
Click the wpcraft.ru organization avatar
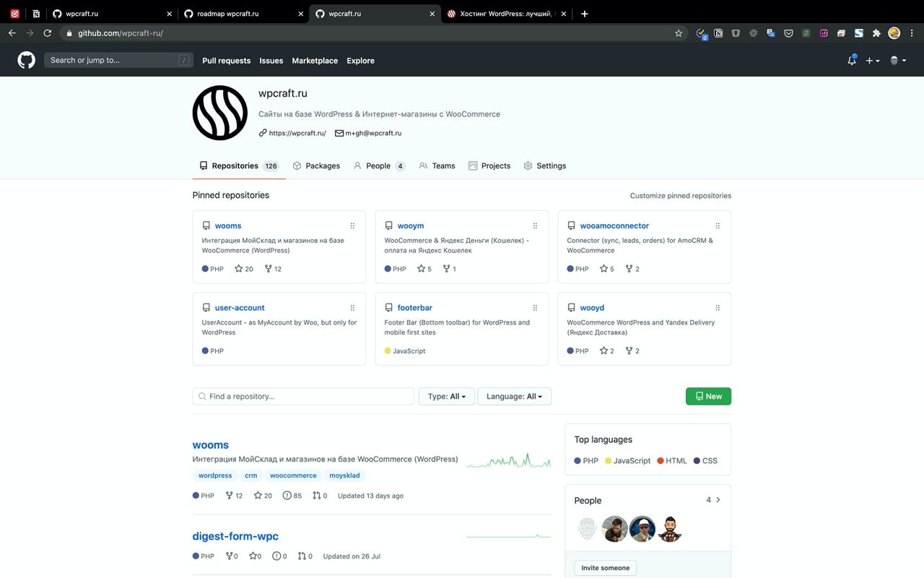click(220, 113)
